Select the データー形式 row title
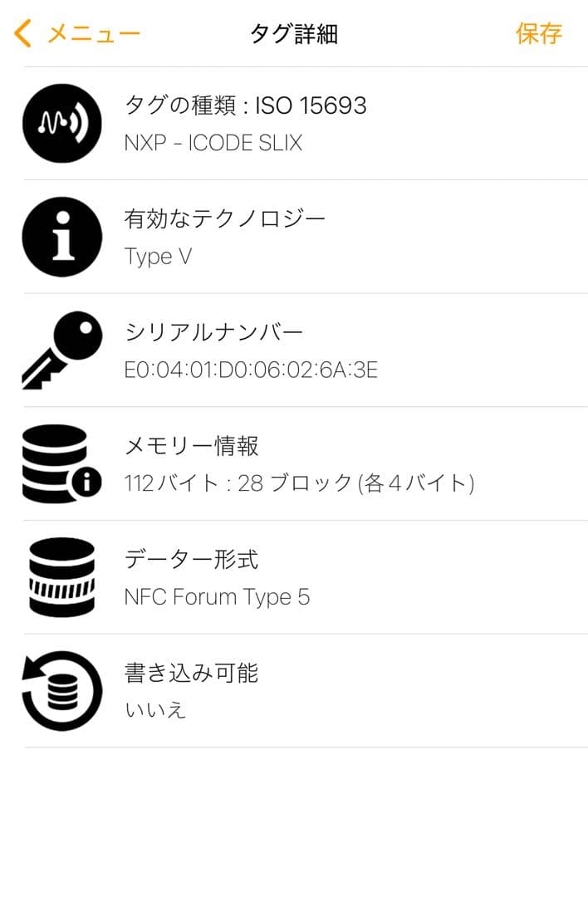The height and width of the screenshot is (897, 588). click(191, 559)
